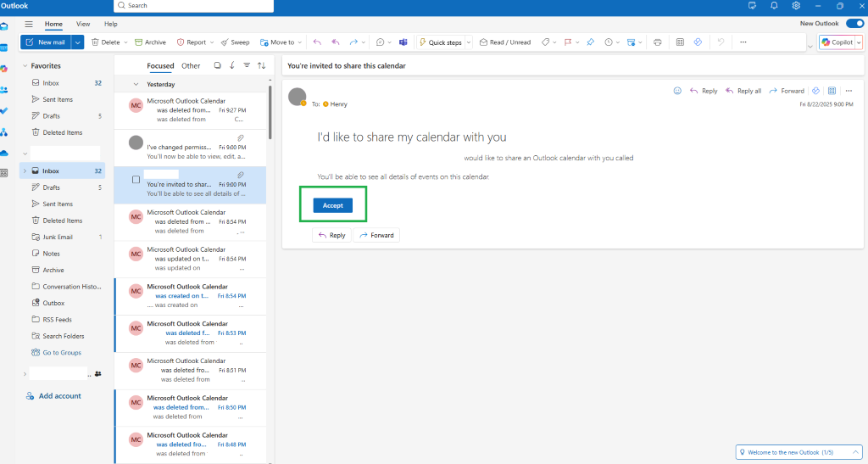Open OneDrive from the left rail

pos(4,153)
